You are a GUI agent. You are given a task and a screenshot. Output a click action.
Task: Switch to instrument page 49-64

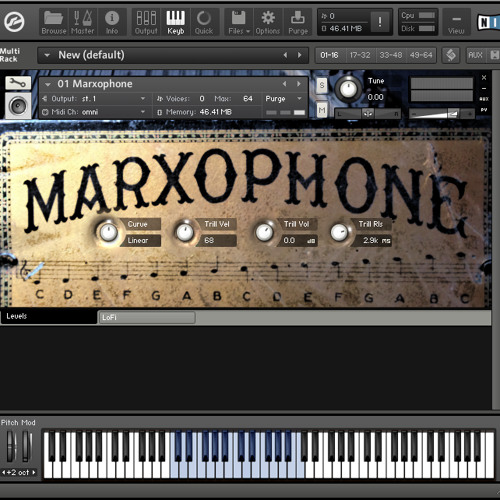coord(421,55)
